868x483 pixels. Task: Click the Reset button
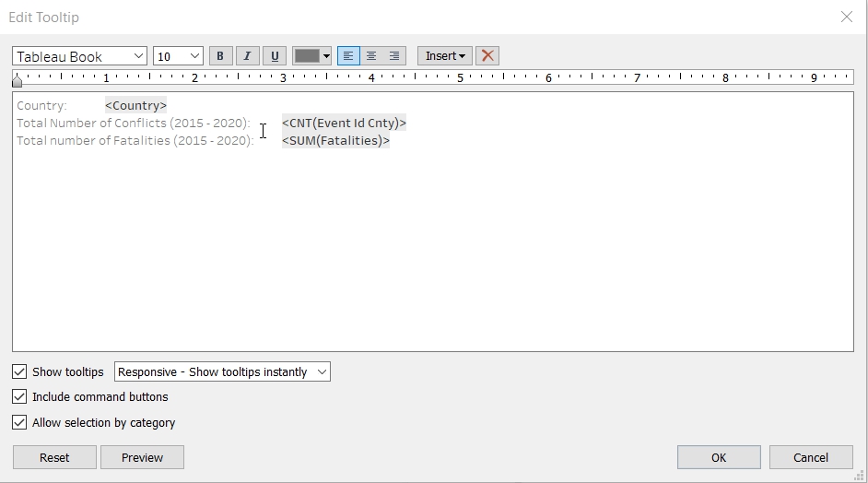coord(54,457)
